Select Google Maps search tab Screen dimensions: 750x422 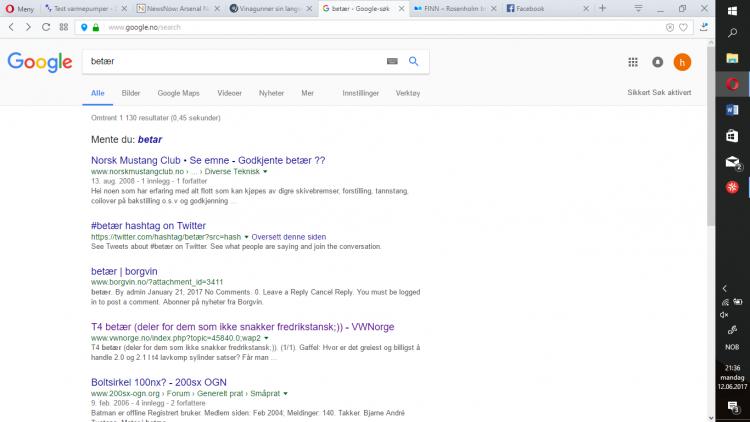pyautogui.click(x=178, y=93)
